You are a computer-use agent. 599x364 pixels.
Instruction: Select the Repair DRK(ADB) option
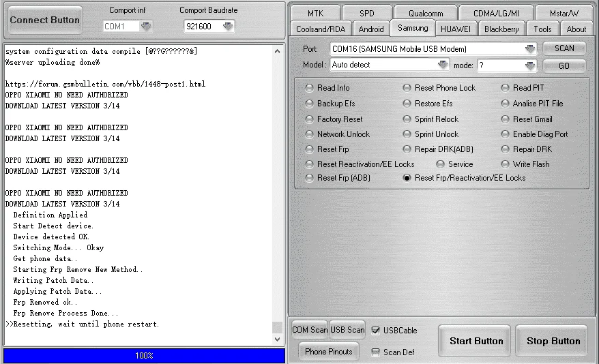(438, 149)
